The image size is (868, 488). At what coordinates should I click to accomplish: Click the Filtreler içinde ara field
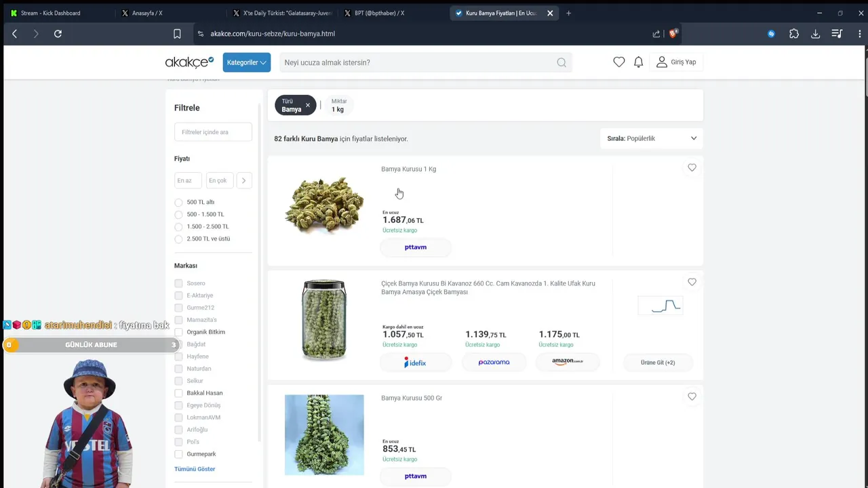coord(213,132)
